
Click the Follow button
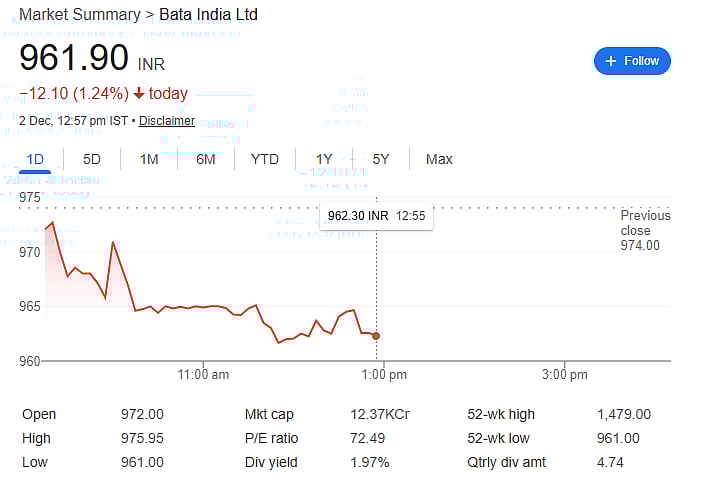(x=632, y=61)
